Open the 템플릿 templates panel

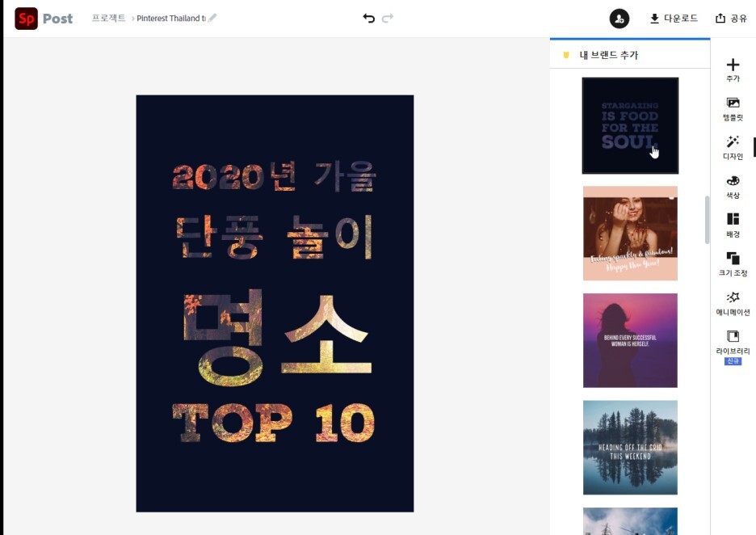click(733, 109)
